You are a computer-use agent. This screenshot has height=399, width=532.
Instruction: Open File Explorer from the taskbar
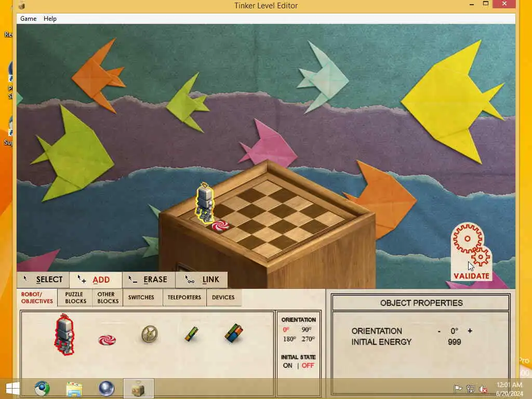74,389
